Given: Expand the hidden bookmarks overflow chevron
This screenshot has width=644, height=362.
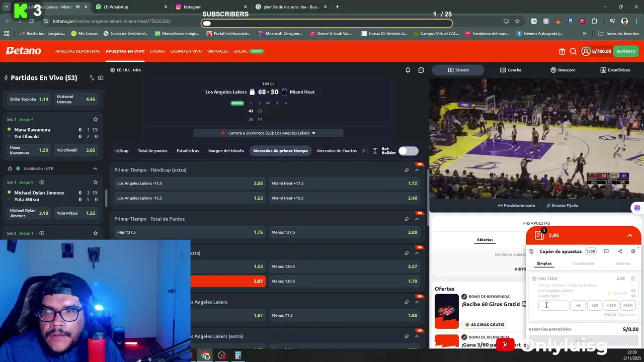Looking at the screenshot, I should 584,34.
